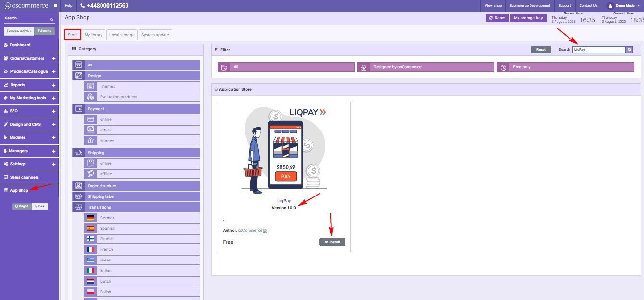Click the search button next to LiqPay field

(629, 50)
